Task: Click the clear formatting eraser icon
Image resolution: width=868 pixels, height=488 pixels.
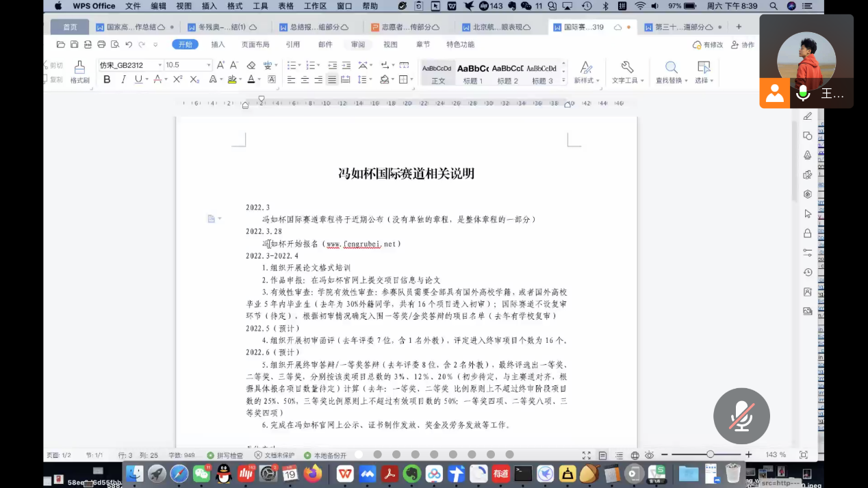Action: click(x=251, y=65)
